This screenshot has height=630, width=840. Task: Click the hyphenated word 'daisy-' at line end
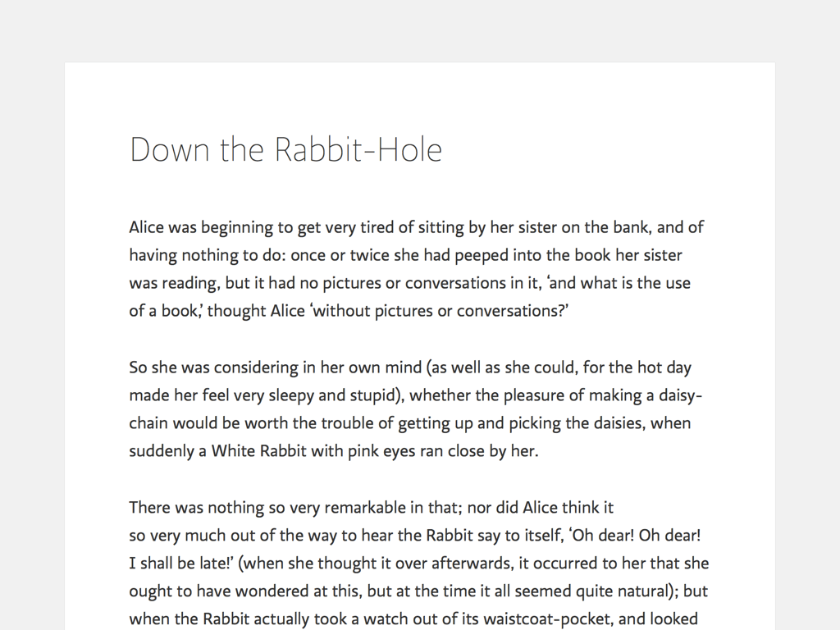click(680, 395)
